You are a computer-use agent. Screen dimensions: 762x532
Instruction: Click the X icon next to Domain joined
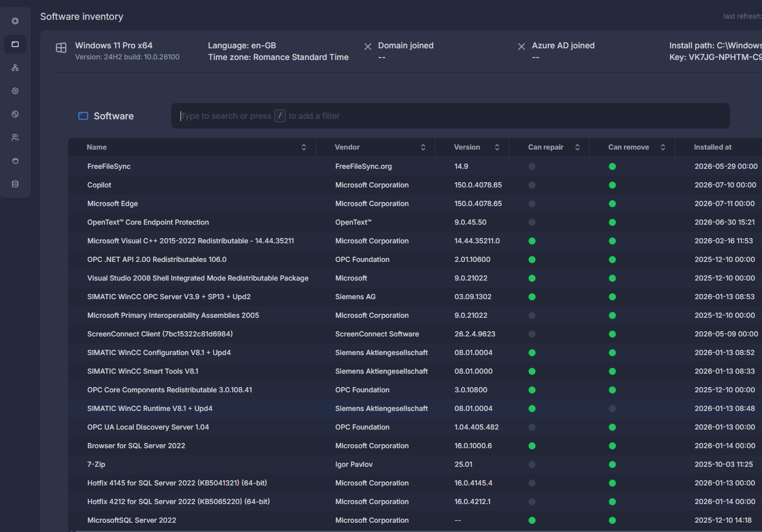[368, 47]
